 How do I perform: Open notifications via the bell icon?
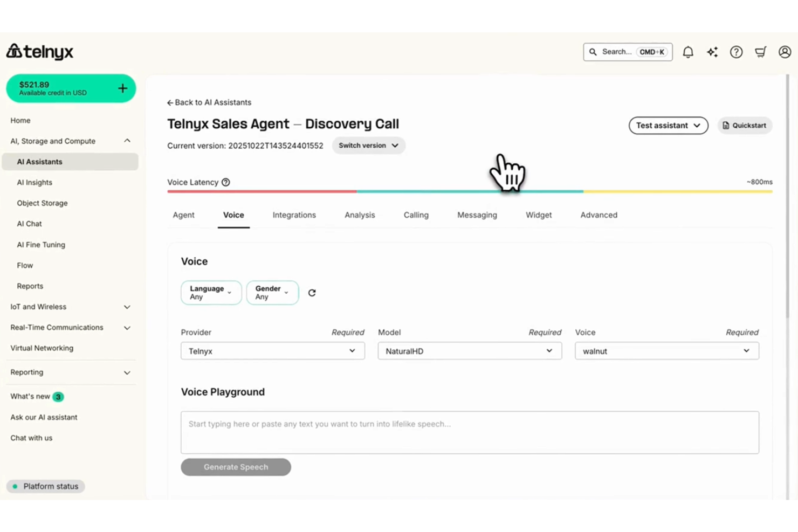click(x=688, y=52)
